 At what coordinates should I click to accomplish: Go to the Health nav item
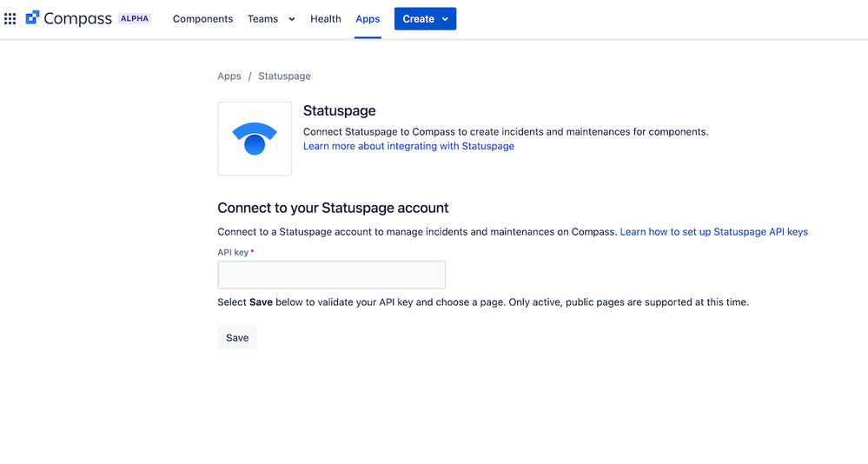326,19
